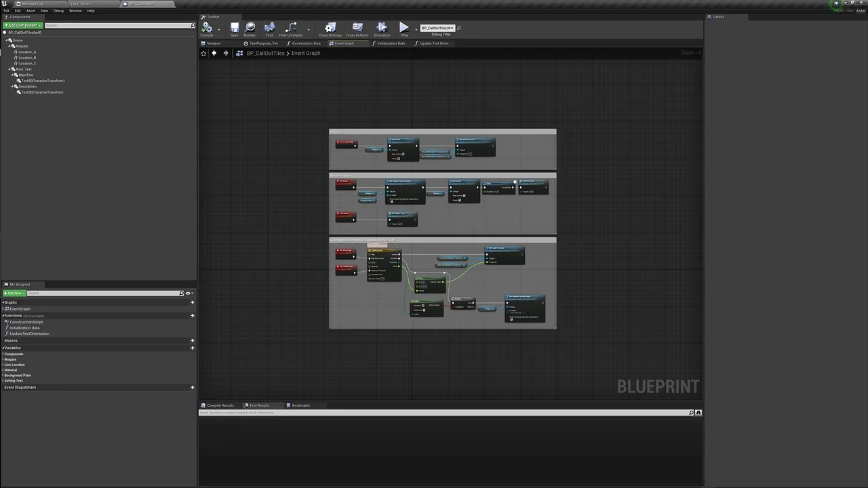Save the blueprint with the Save icon

(x=234, y=28)
